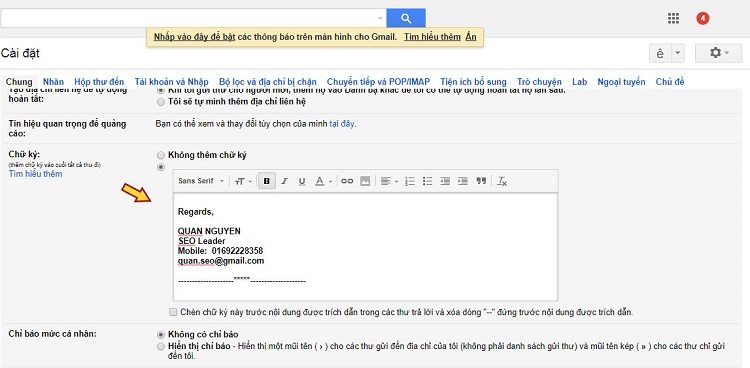750x368 pixels.
Task: Open text color picker in signature toolbar
Action: coord(323,181)
